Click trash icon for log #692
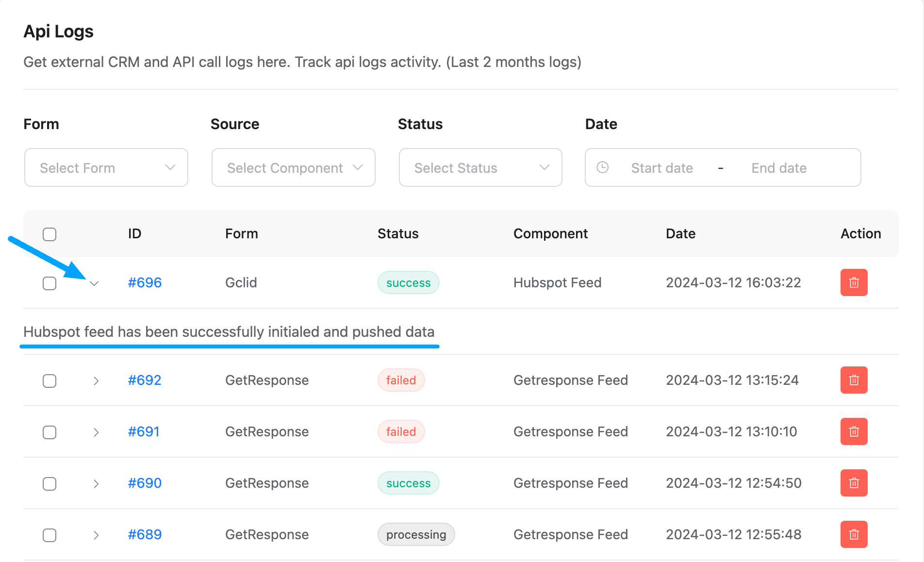 pyautogui.click(x=854, y=380)
